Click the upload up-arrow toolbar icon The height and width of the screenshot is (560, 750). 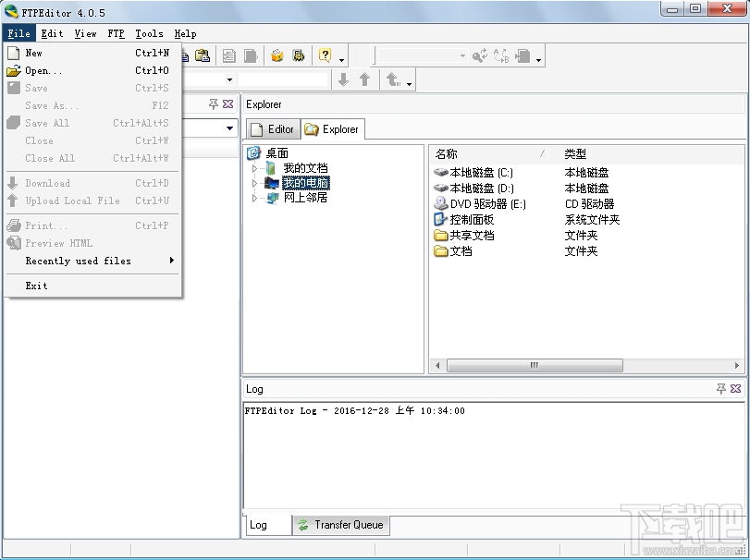coord(364,79)
